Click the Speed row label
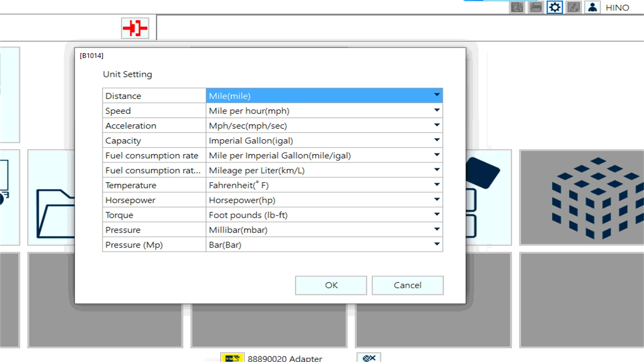 coord(118,111)
